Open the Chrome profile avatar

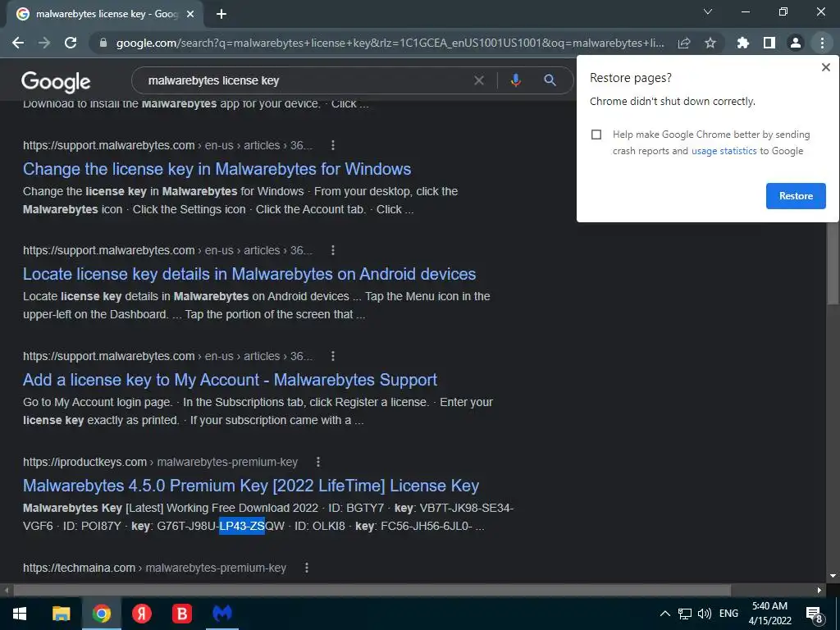pos(796,43)
